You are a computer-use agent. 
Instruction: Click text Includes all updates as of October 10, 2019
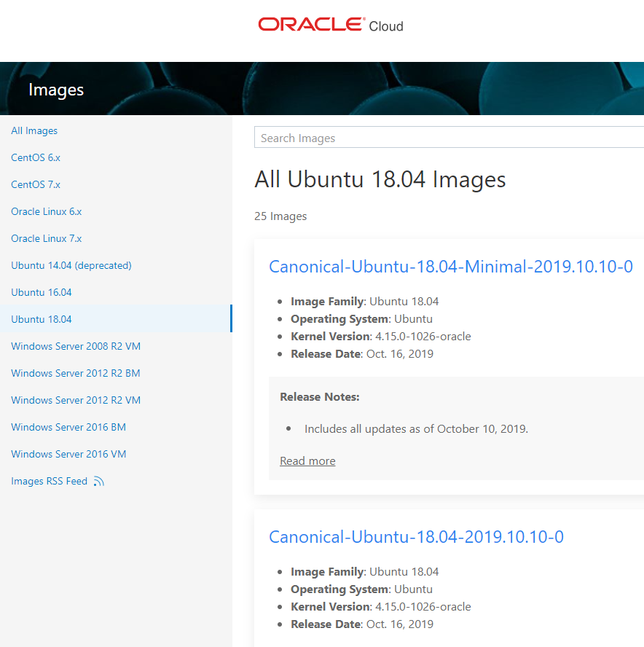point(416,429)
